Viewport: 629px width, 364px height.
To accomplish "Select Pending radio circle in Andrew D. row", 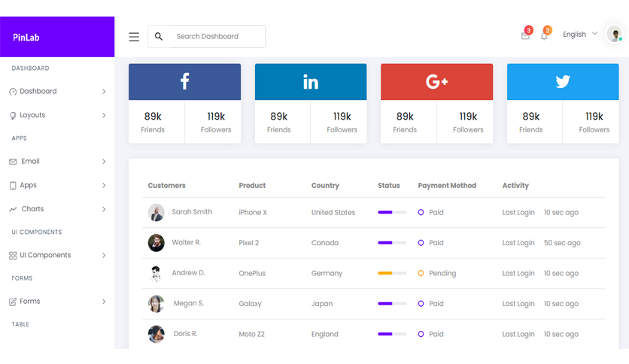I will (421, 274).
